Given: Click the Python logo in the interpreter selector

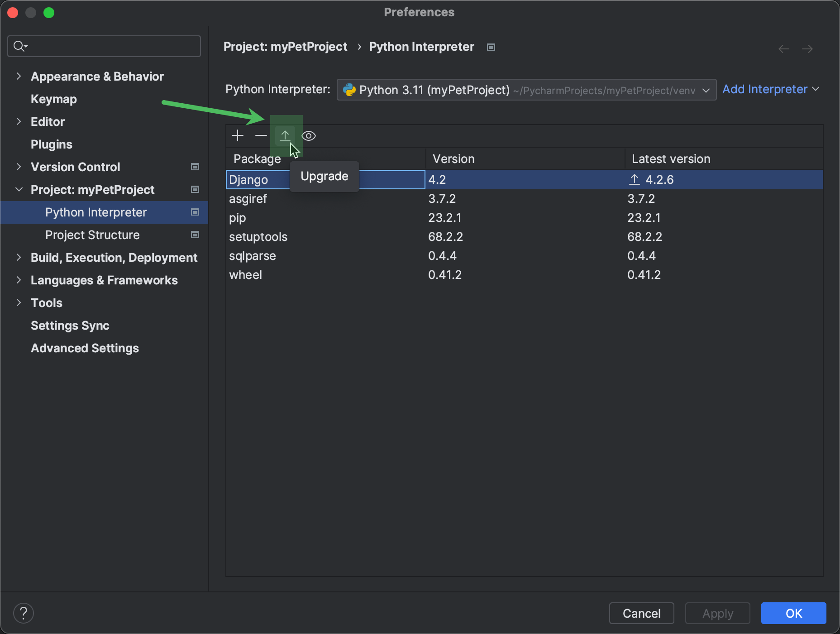Looking at the screenshot, I should 349,90.
